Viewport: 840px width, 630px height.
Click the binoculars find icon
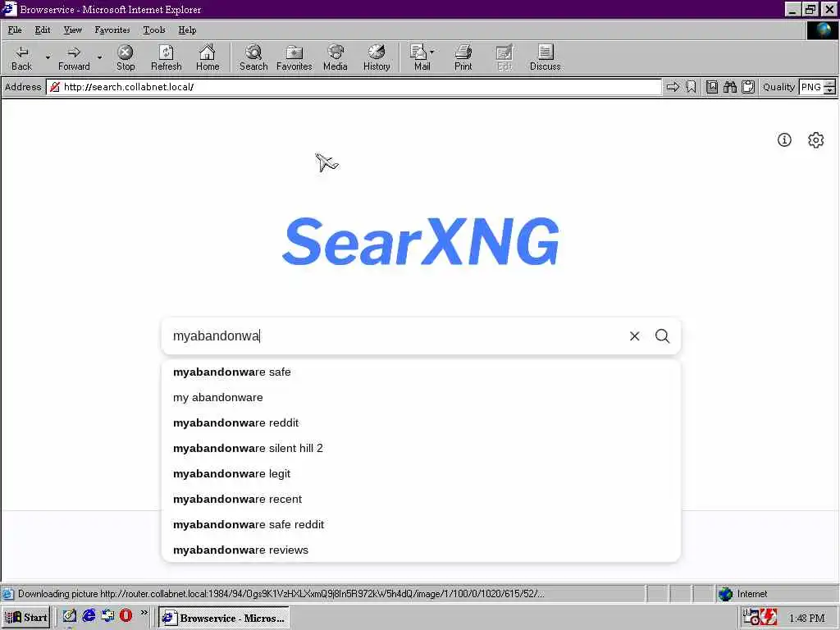pyautogui.click(x=729, y=87)
